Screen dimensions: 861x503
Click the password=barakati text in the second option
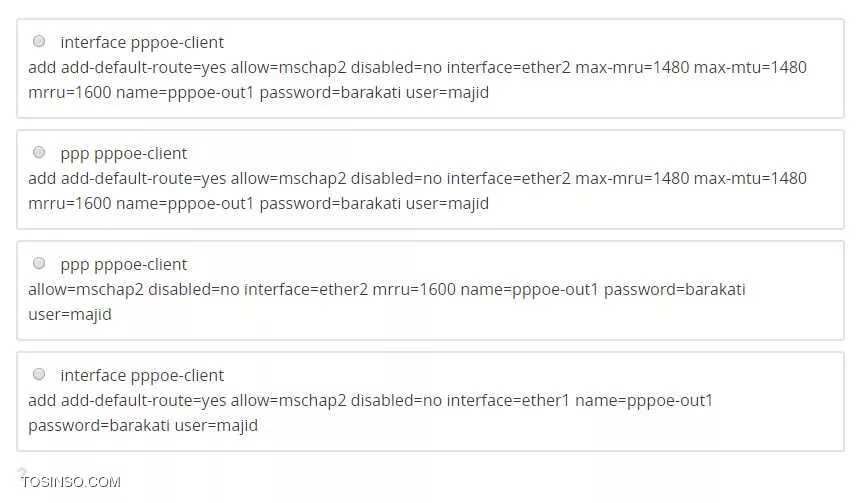pos(330,204)
